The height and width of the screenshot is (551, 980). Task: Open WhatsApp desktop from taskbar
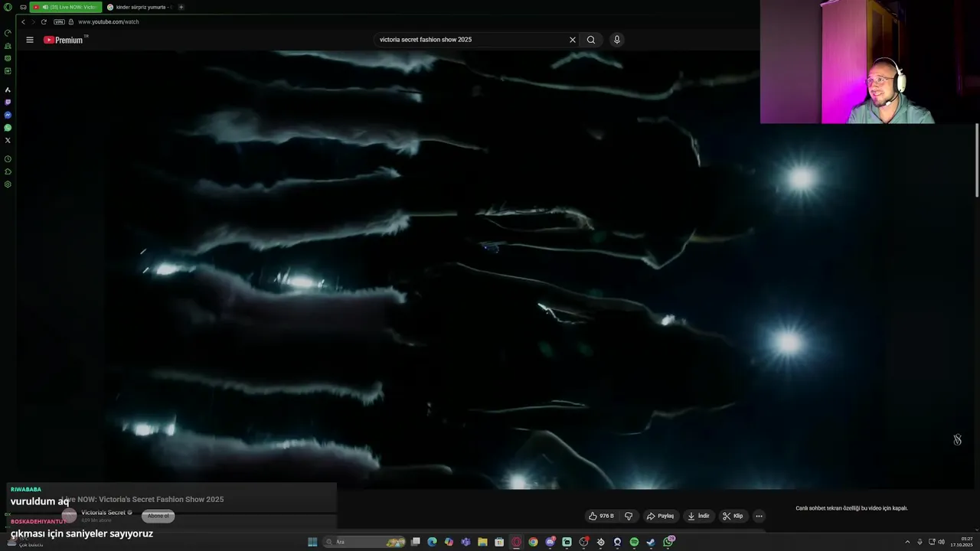point(668,542)
